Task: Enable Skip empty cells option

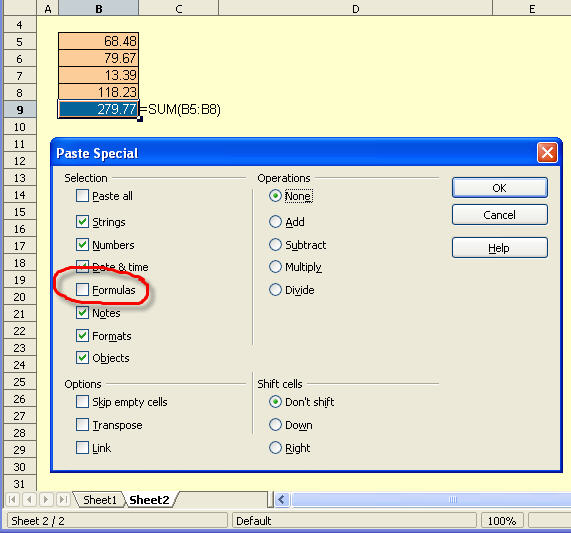Action: [82, 402]
